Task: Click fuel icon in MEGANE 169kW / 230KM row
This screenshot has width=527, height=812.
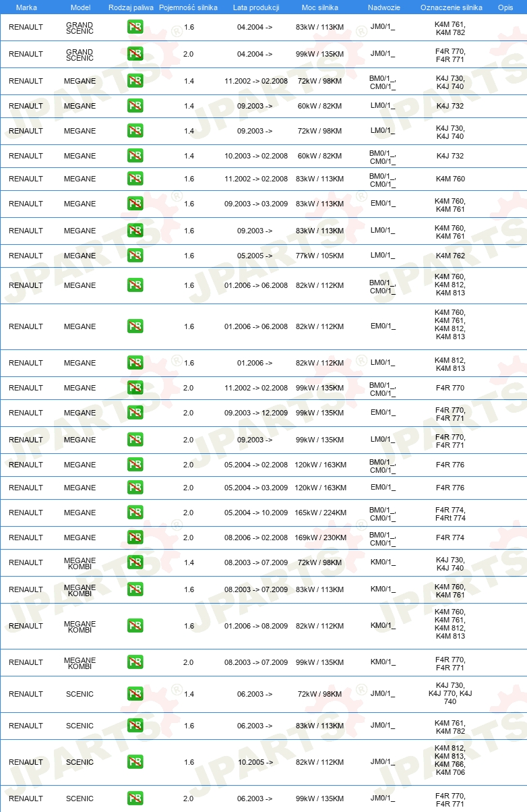Action: point(135,538)
